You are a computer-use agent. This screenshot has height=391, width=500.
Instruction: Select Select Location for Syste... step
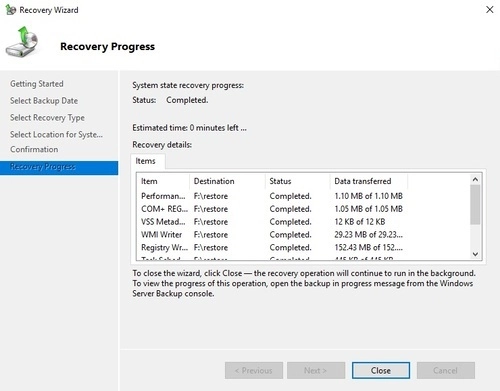point(56,134)
